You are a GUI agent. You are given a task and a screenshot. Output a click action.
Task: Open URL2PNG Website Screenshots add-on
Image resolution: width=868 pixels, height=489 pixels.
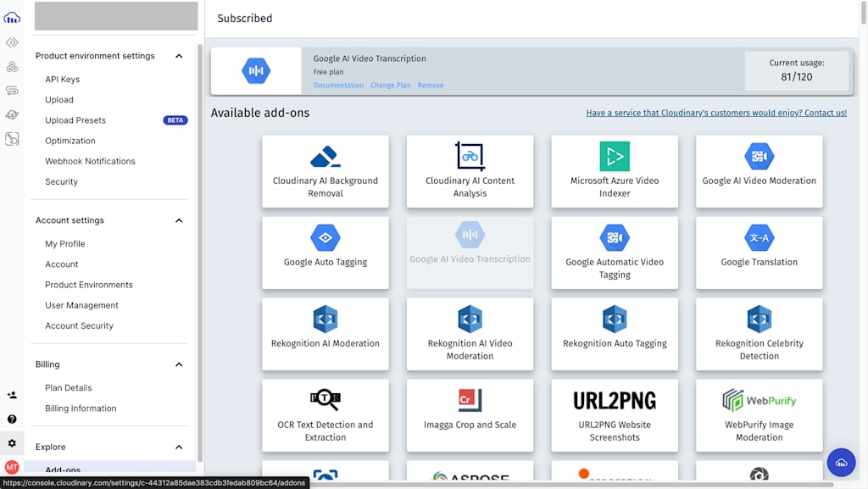[x=615, y=415]
